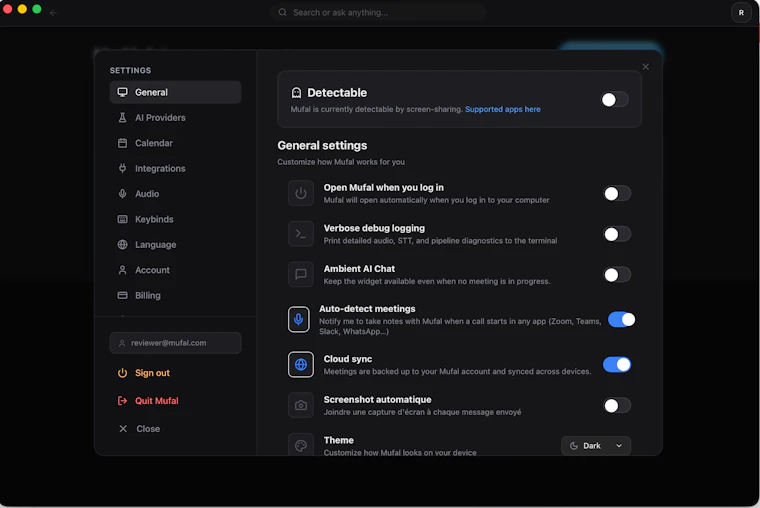Click the General settings heading
The image size is (760, 508).
pos(322,145)
